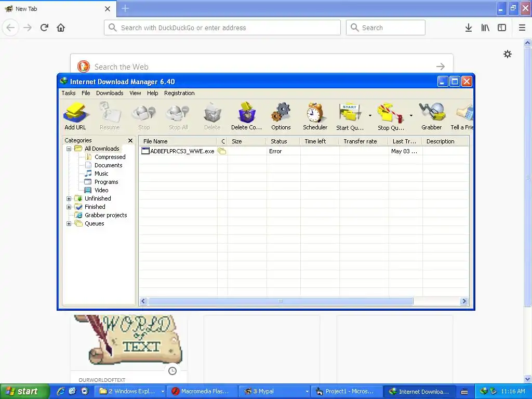Select the All Downloads folder
This screenshot has height=399, width=532.
[102, 149]
